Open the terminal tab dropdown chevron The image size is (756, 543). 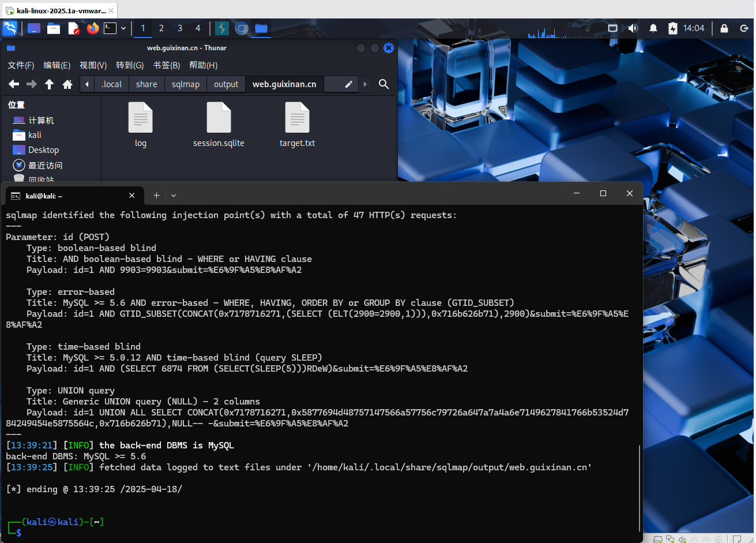(x=174, y=196)
